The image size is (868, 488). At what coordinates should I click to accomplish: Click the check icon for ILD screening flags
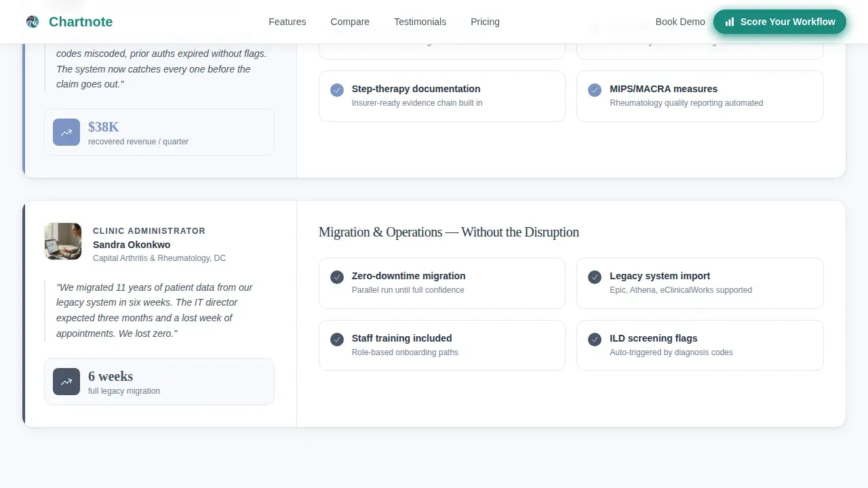click(595, 339)
